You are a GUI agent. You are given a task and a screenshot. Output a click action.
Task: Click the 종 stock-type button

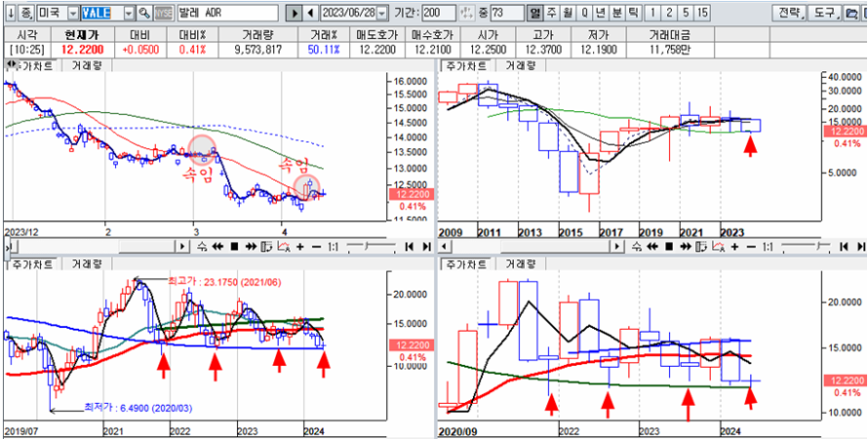tap(26, 13)
